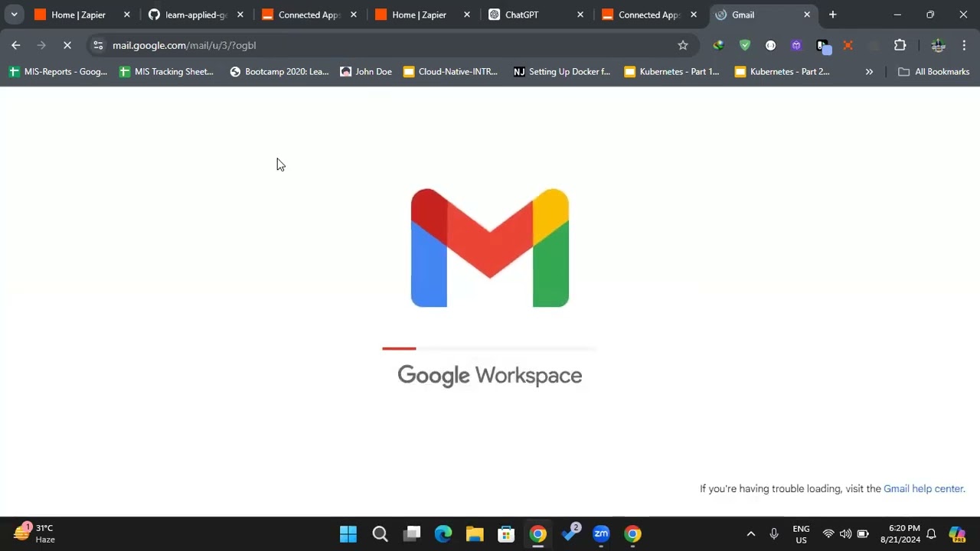The image size is (980, 551).
Task: Open the MIS-Reports bookmark
Action: [58, 72]
